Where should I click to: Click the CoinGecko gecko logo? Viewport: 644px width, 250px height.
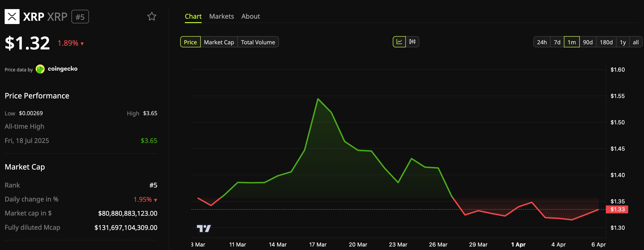[x=40, y=69]
